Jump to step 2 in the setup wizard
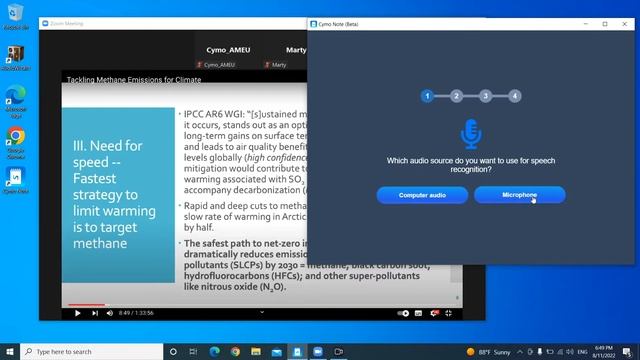 click(456, 96)
